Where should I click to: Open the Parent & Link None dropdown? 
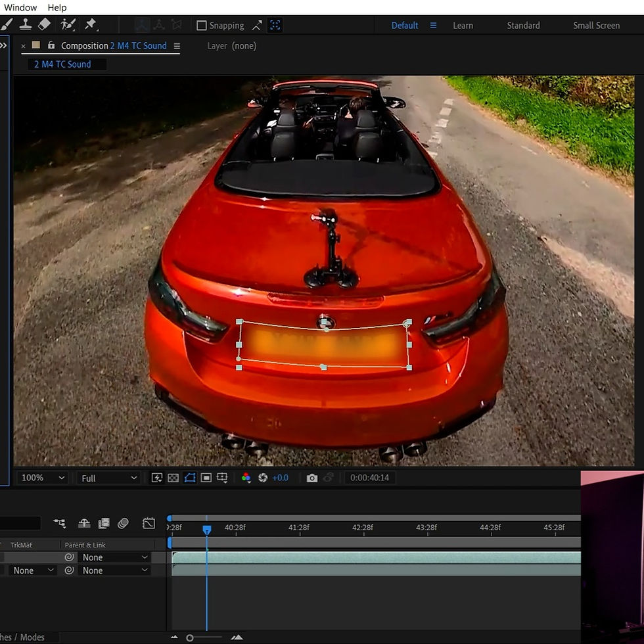point(114,557)
